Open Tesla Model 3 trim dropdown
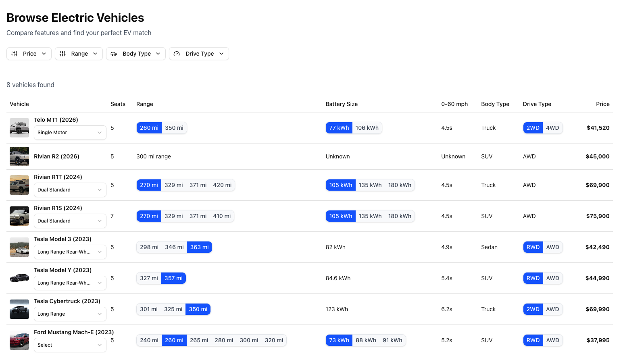Screen dimensions: 625x364 point(70,252)
